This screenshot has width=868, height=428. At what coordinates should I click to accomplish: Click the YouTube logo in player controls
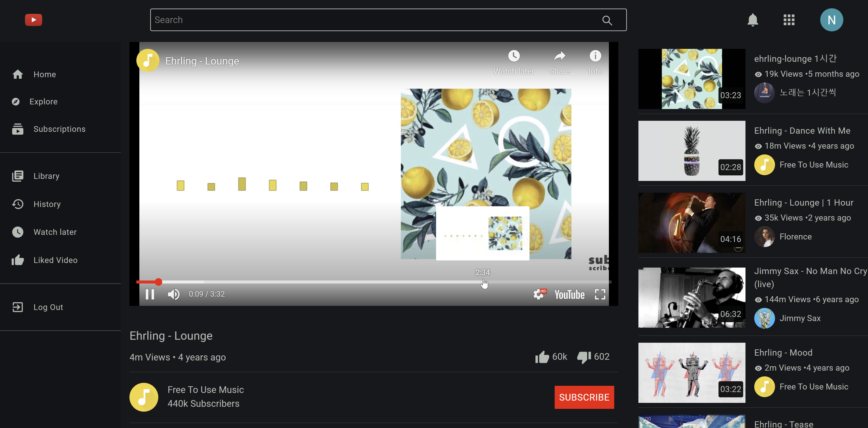click(569, 294)
